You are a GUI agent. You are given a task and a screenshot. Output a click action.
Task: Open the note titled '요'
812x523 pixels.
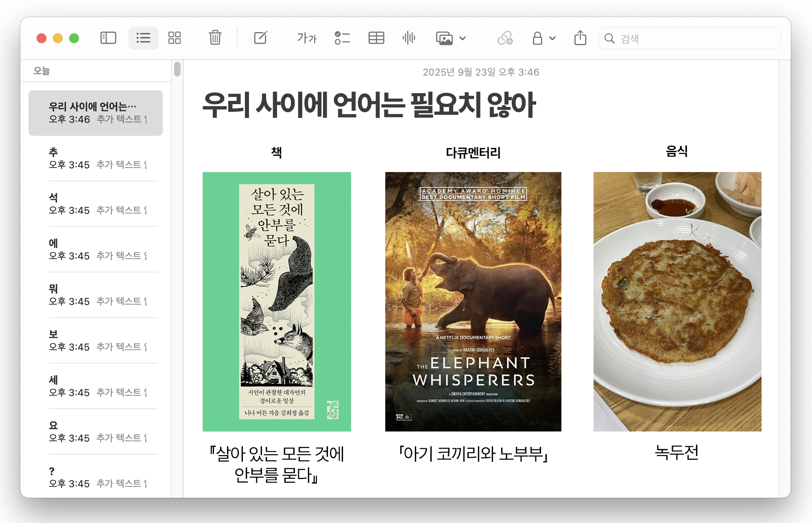96,432
